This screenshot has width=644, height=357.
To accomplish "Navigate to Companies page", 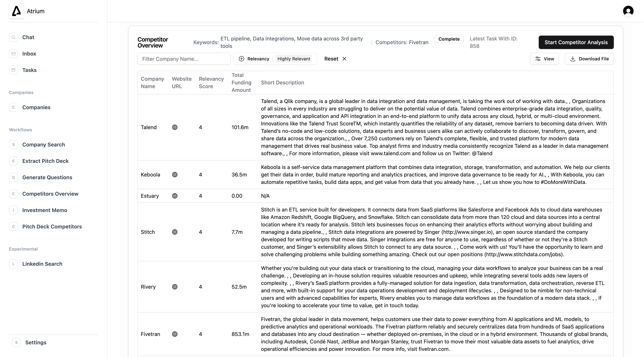I will (x=36, y=107).
